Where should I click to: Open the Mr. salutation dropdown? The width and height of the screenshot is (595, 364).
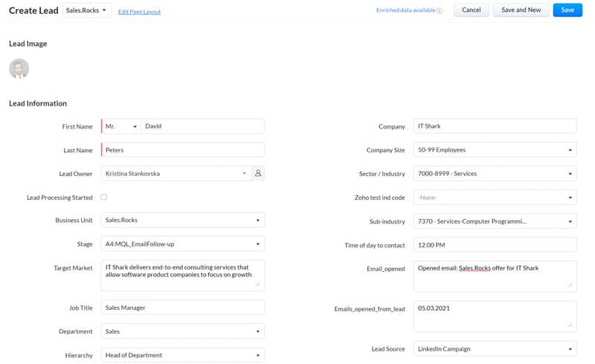(120, 126)
